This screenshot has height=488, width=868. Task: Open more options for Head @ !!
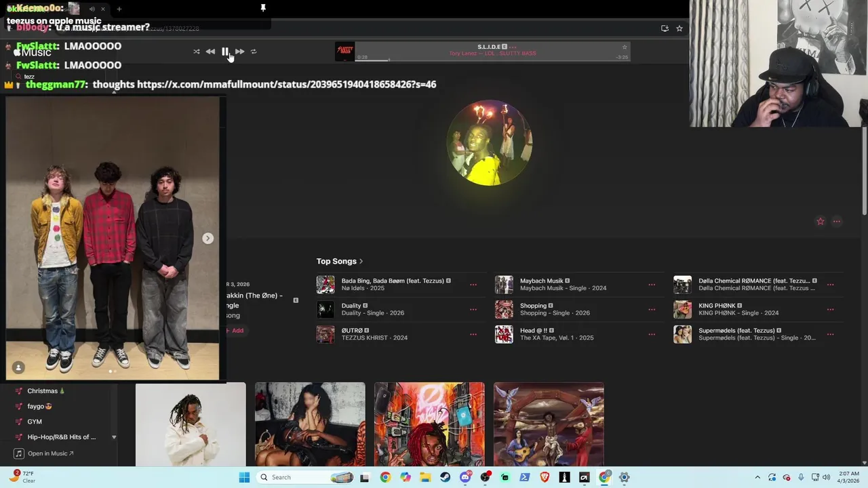tap(652, 334)
